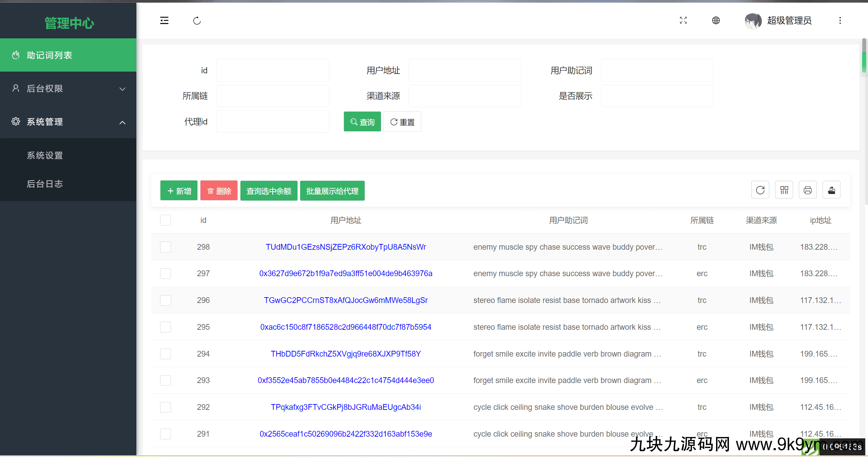The height and width of the screenshot is (457, 868).
Task: Click the 用户地址 filter input field
Action: (x=465, y=71)
